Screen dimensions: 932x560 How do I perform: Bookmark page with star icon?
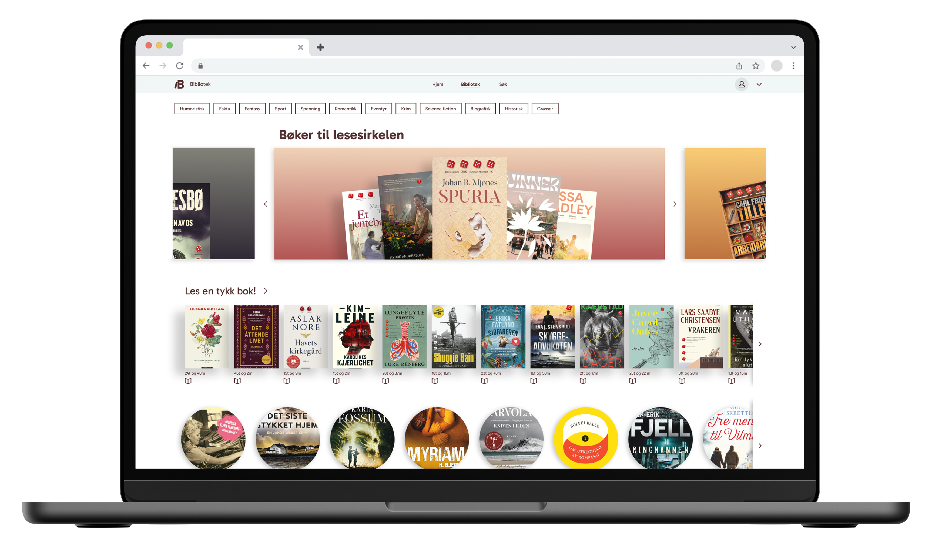[x=755, y=66]
